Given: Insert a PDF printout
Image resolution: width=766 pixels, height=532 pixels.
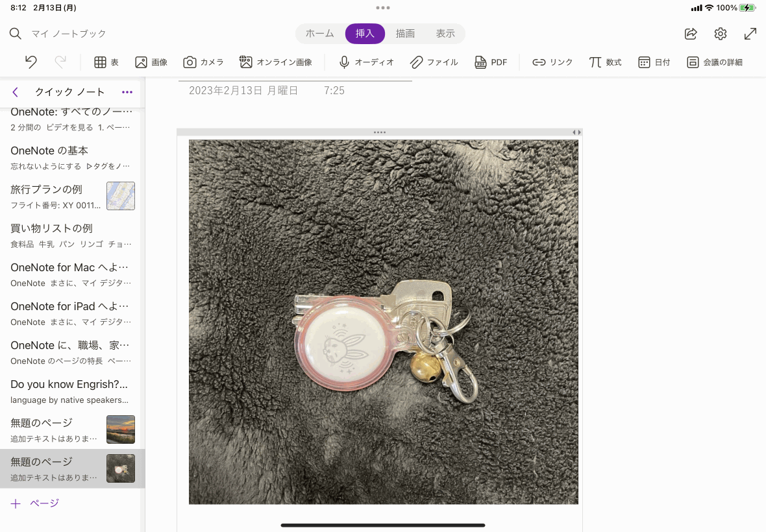Looking at the screenshot, I should 491,62.
